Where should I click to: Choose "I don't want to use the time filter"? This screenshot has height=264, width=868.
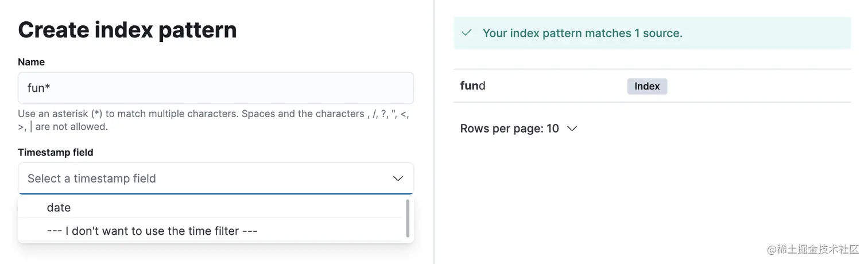click(x=152, y=231)
